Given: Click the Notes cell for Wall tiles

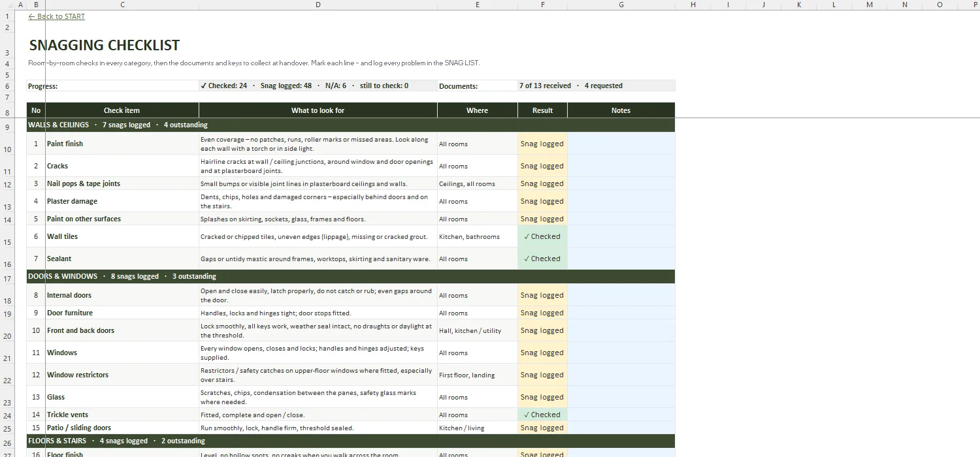Looking at the screenshot, I should [x=621, y=236].
